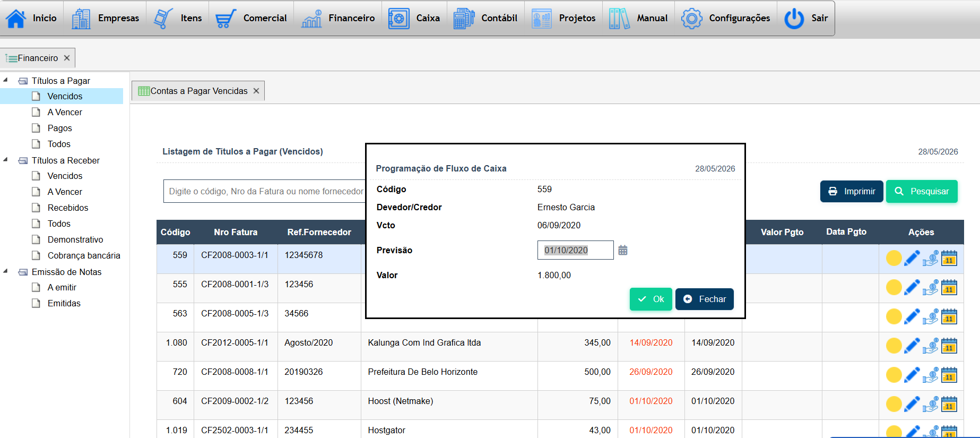The image size is (980, 438).
Task: Click the payment hand icon in row 555
Action: pyautogui.click(x=930, y=288)
